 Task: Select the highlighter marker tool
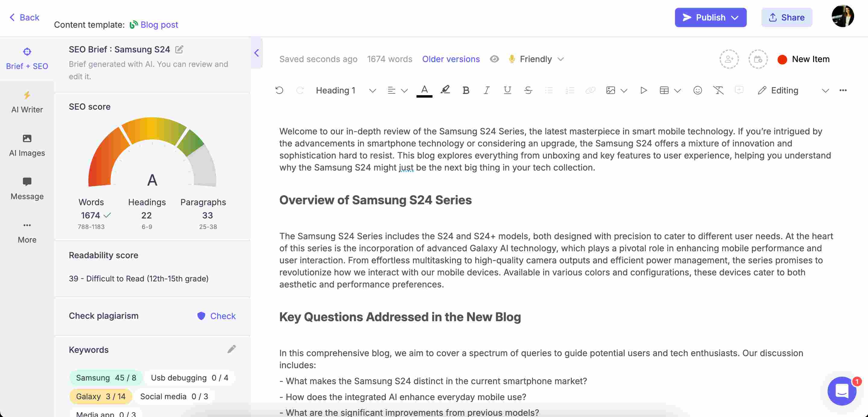pos(445,90)
